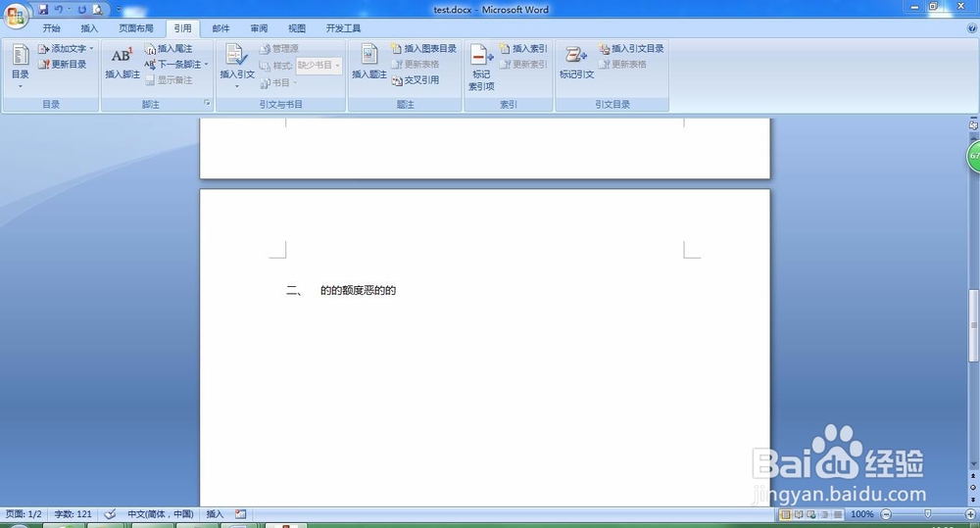The width and height of the screenshot is (980, 528).
Task: Switch to Outline view
Action: 824,514
